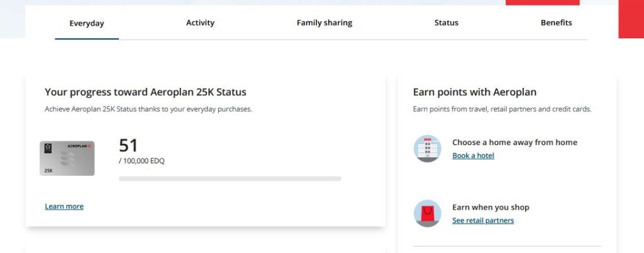The width and height of the screenshot is (644, 253).
Task: Go to the Benefits tab
Action: pos(556,23)
